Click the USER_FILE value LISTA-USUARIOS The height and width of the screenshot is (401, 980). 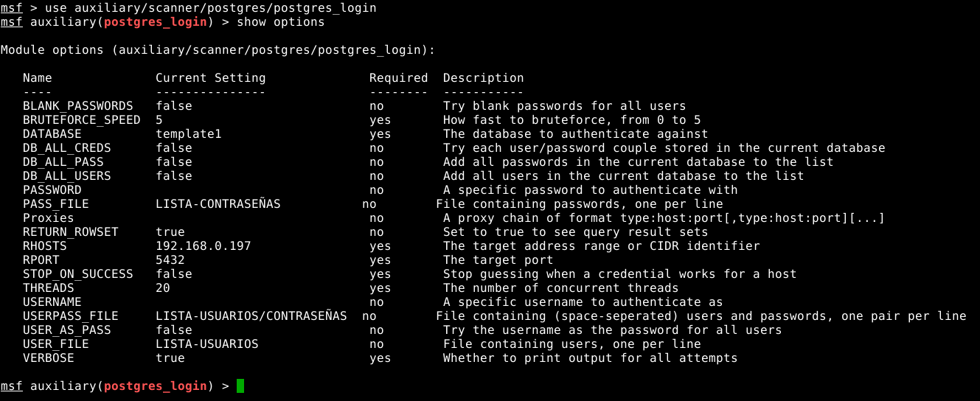(x=207, y=344)
